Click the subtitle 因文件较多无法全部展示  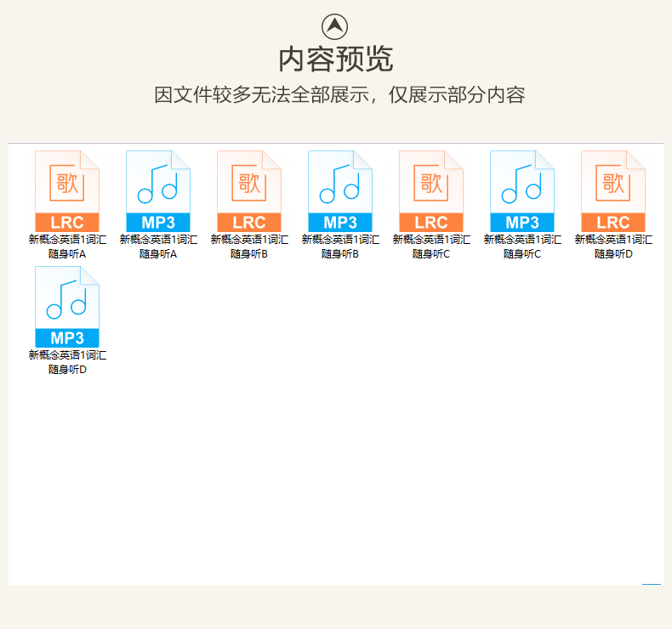261,94
